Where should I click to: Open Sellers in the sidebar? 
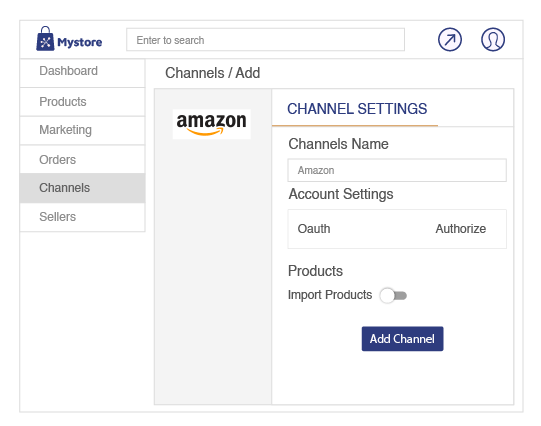click(82, 217)
